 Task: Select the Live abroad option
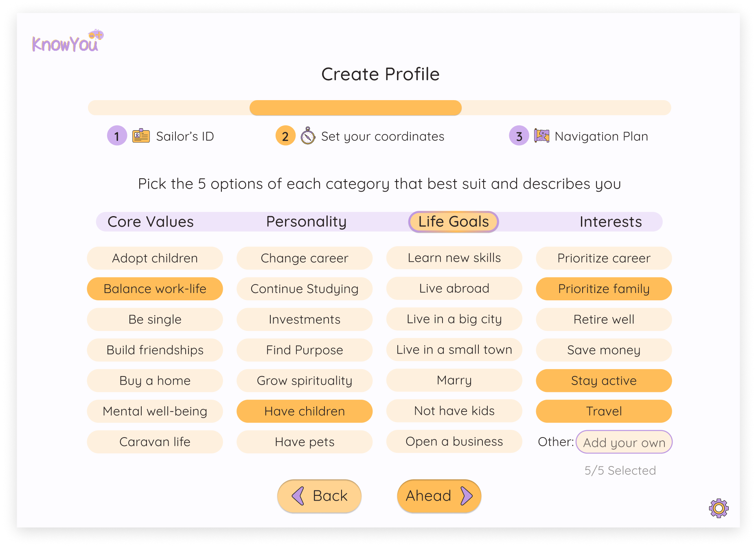pos(454,288)
